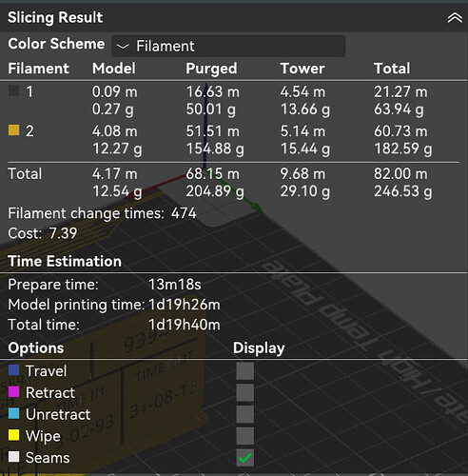Select filament 1 purged weight 50.01 g
The height and width of the screenshot is (476, 468).
tap(210, 109)
